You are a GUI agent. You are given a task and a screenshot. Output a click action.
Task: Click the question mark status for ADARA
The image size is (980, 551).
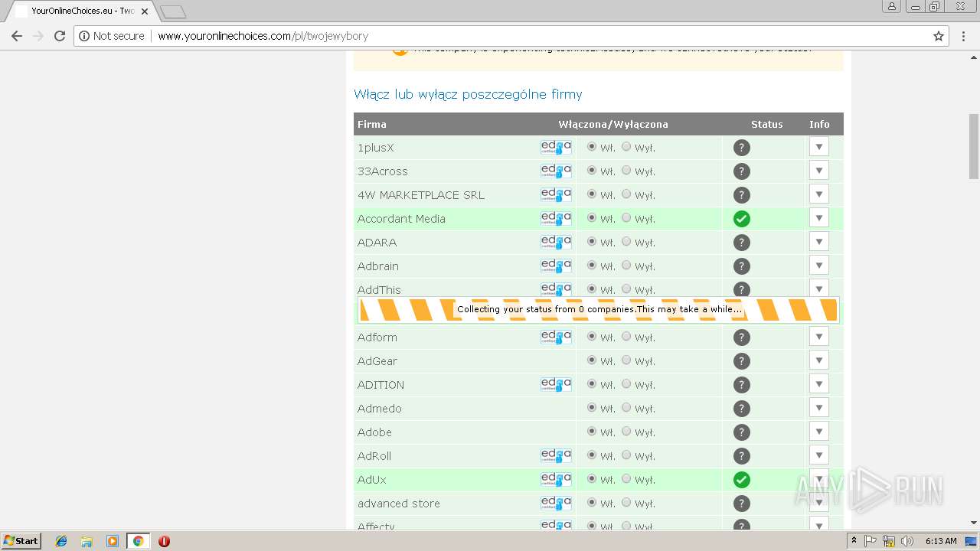[x=741, y=243]
